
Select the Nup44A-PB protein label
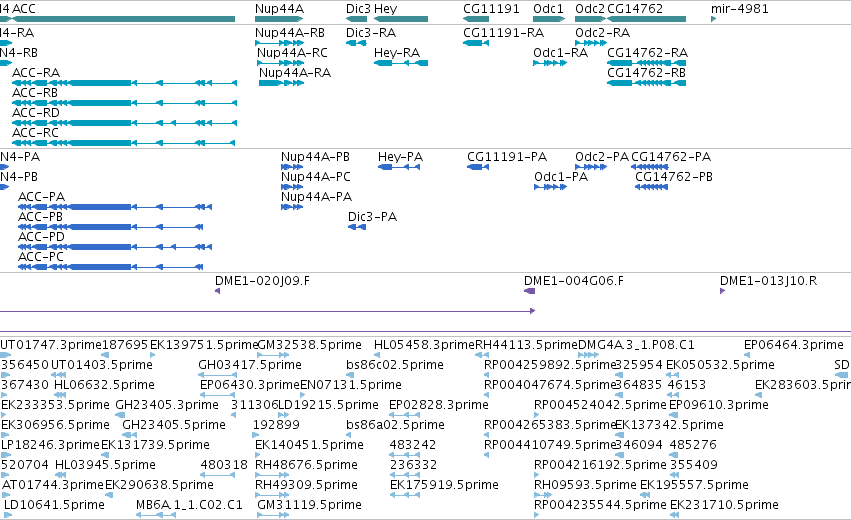315,157
